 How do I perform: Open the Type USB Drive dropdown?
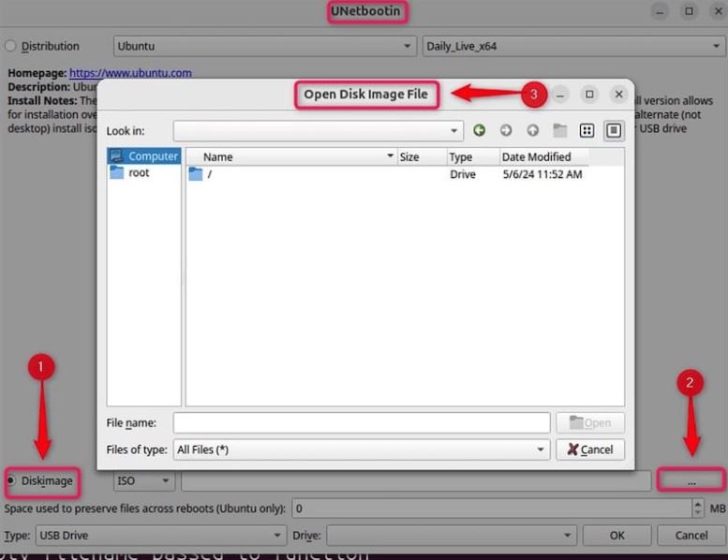(161, 536)
